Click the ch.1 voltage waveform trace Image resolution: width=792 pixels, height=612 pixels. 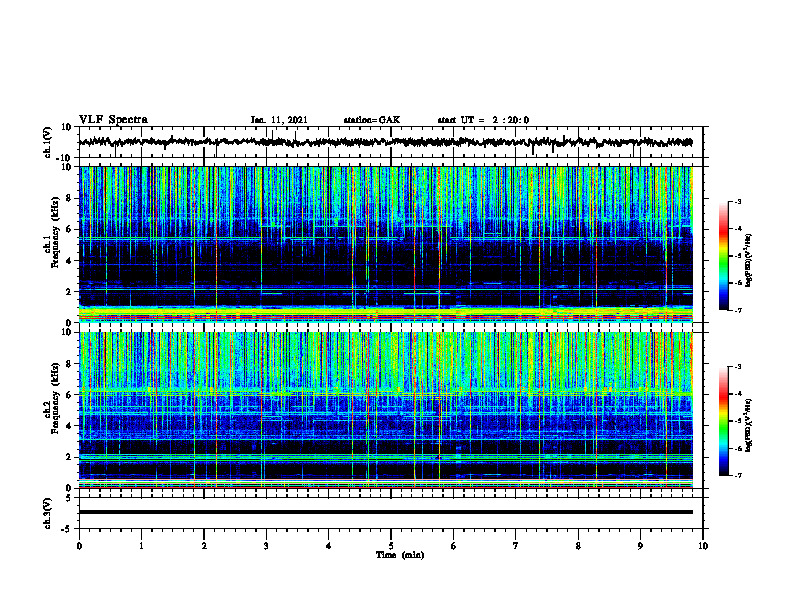[x=385, y=142]
